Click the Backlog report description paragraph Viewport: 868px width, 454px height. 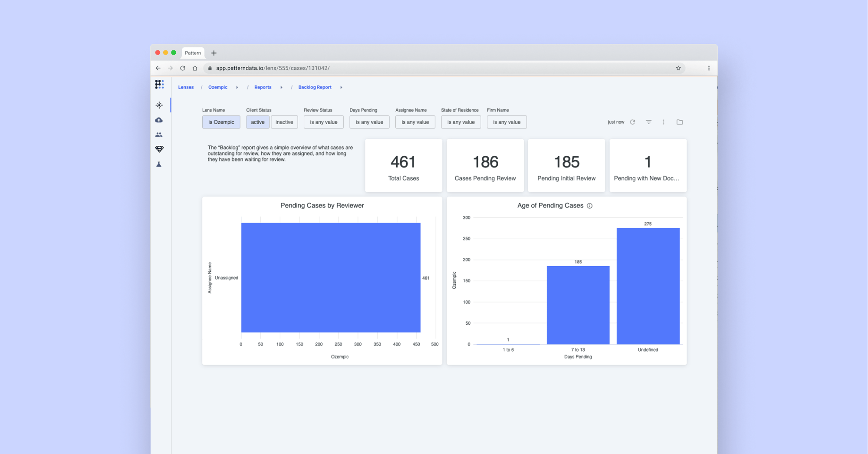tap(280, 154)
